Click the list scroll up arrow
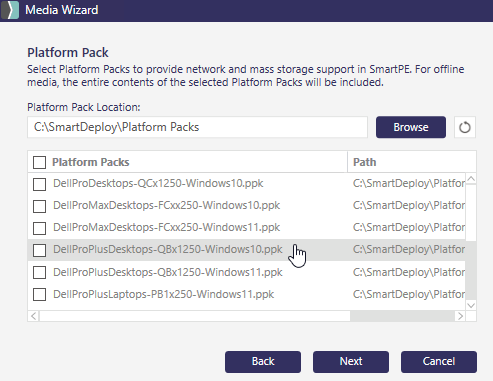This screenshot has width=493, height=381. (x=471, y=179)
